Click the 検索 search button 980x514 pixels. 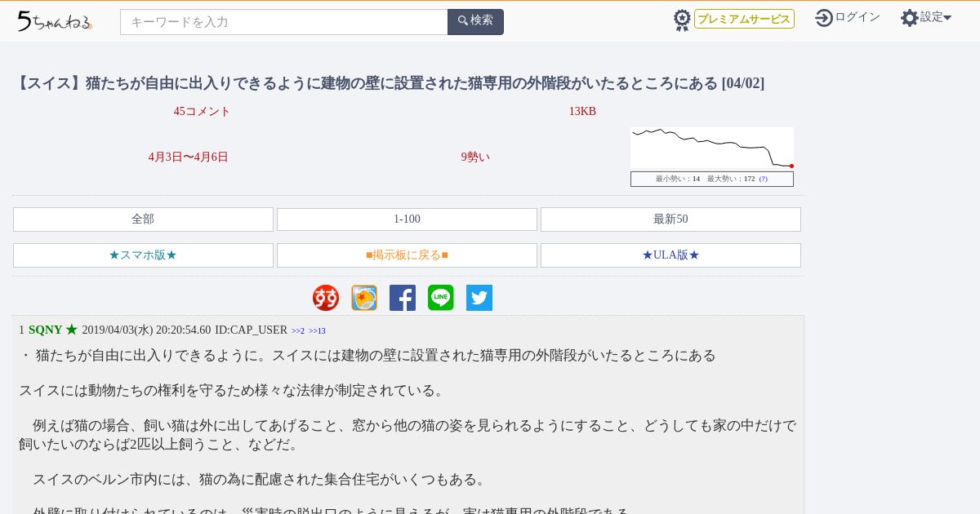(475, 22)
